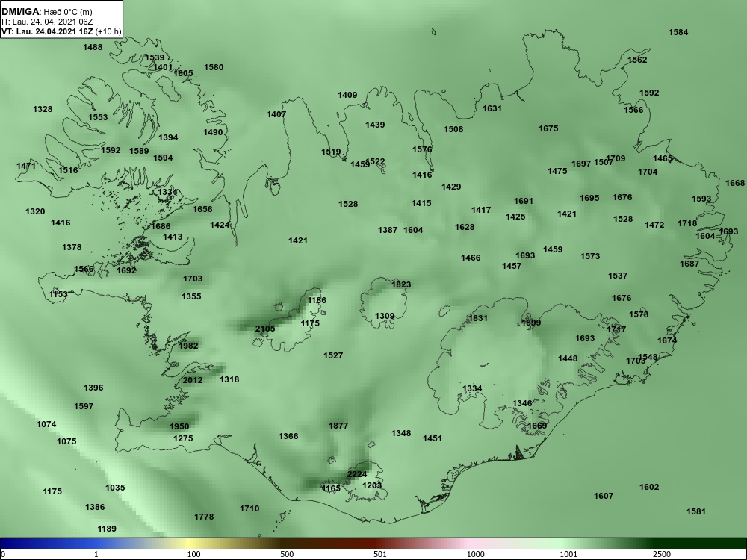Click the 1203 label
The width and height of the screenshot is (747, 560).
point(373,485)
